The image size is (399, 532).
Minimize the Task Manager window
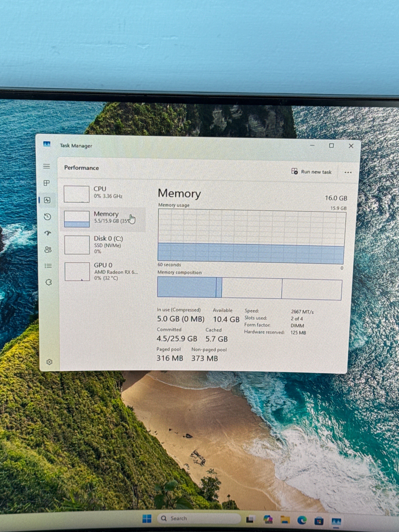[x=312, y=145]
